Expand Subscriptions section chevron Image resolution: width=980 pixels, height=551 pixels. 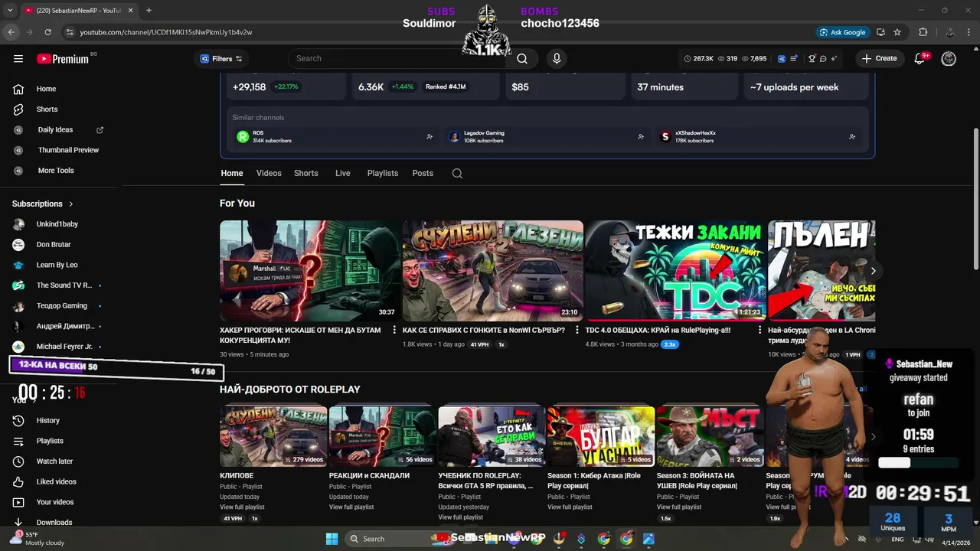pos(71,204)
